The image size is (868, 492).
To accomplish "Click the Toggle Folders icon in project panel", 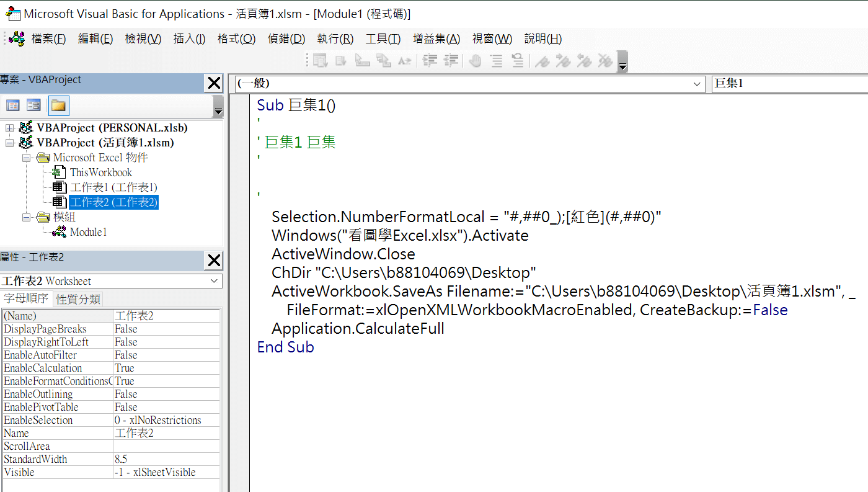I will tap(58, 105).
